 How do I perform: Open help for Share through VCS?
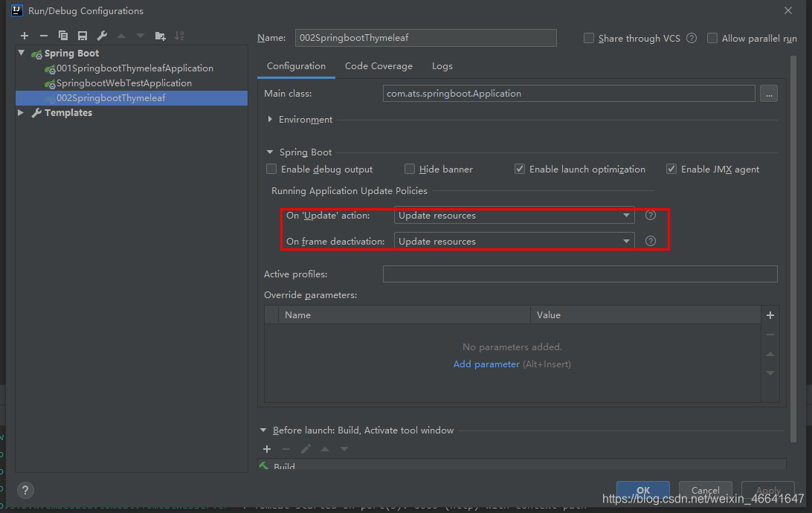point(692,39)
